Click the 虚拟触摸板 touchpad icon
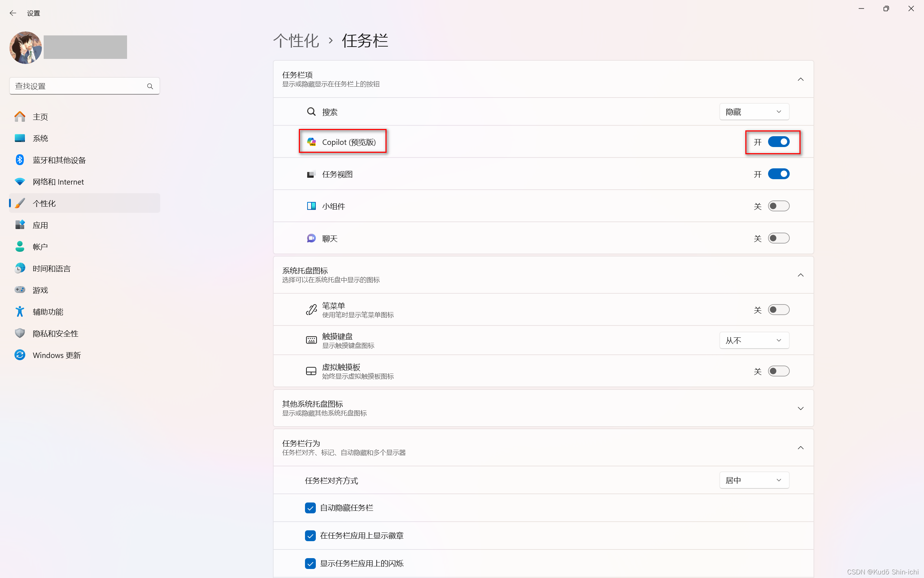Viewport: 924px width, 578px height. tap(311, 371)
